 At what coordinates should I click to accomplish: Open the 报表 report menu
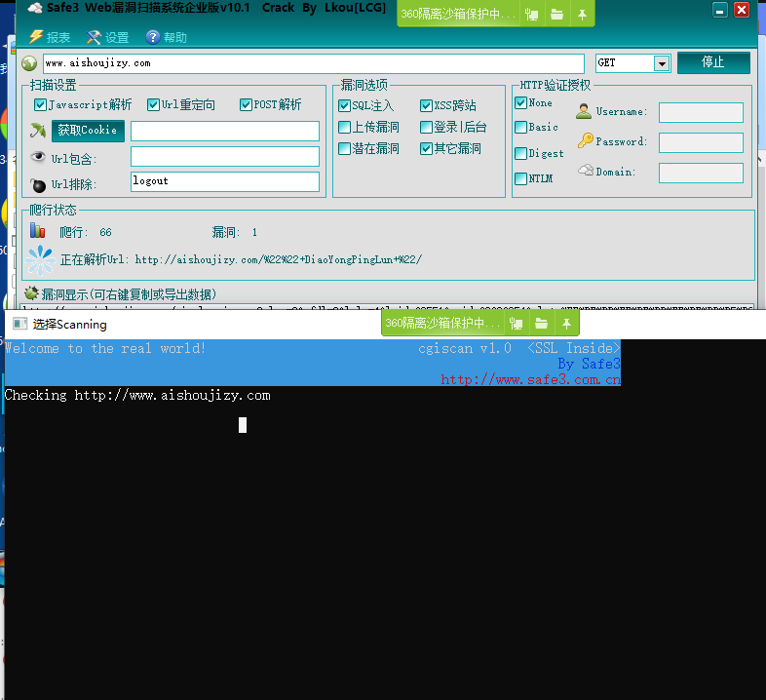point(50,38)
